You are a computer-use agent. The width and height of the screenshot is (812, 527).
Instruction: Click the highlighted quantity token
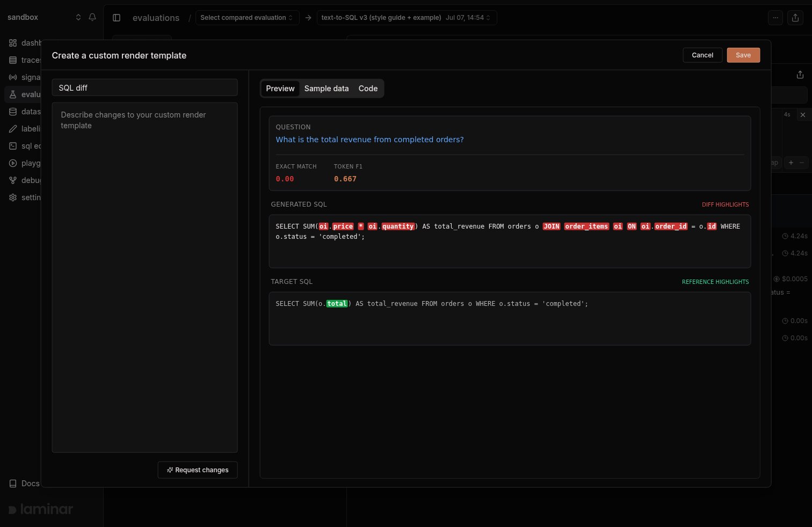[398, 226]
